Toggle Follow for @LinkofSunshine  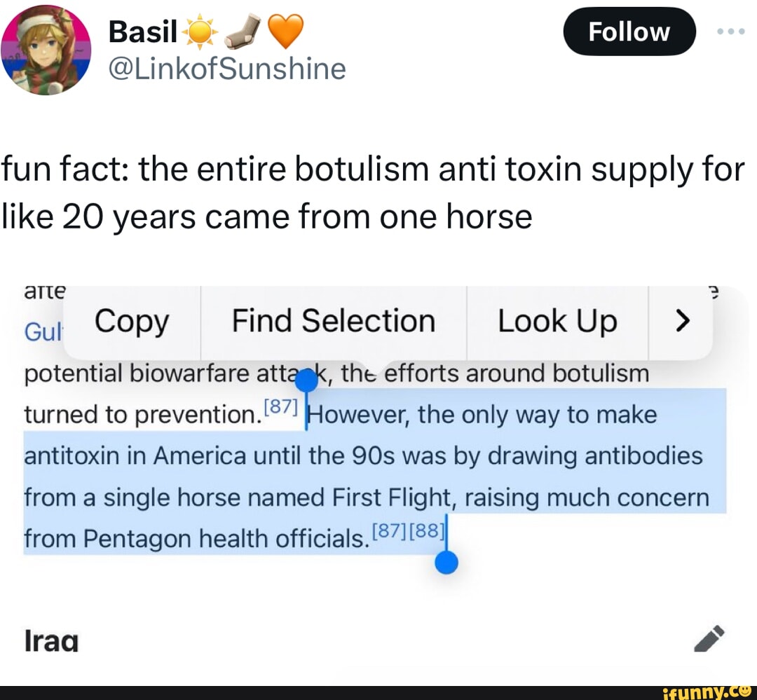pyautogui.click(x=629, y=31)
